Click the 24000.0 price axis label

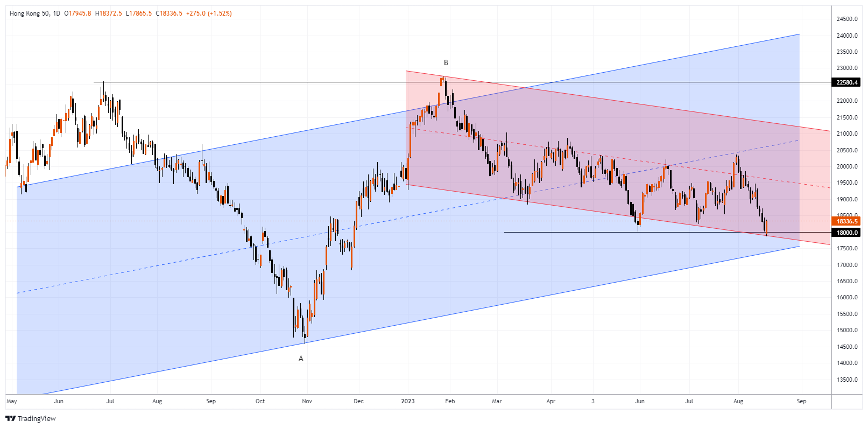tap(847, 36)
